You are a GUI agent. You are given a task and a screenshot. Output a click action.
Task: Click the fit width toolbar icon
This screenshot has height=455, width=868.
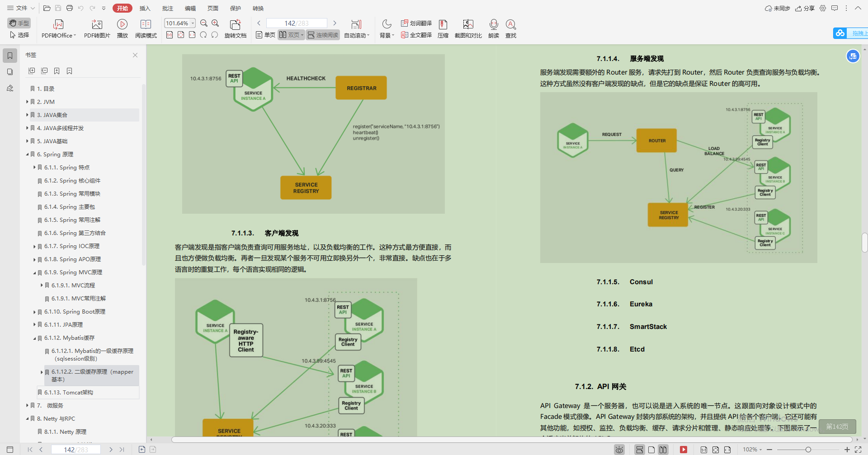[x=192, y=35]
